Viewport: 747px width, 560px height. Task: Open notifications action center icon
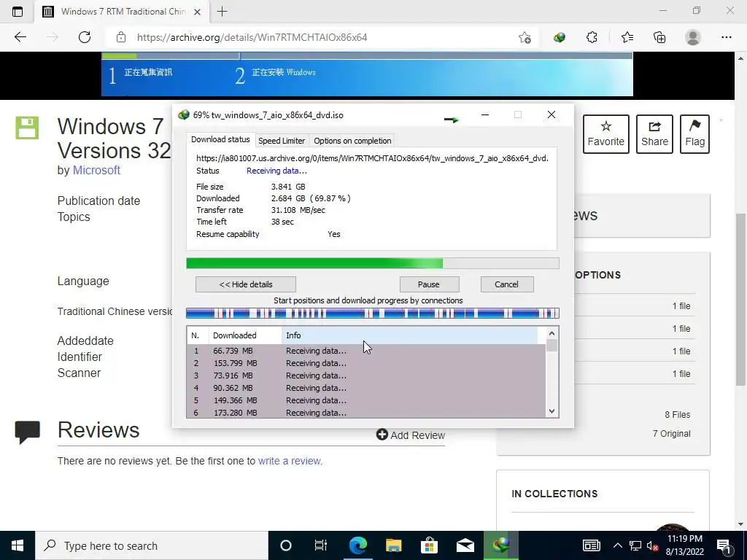point(724,545)
